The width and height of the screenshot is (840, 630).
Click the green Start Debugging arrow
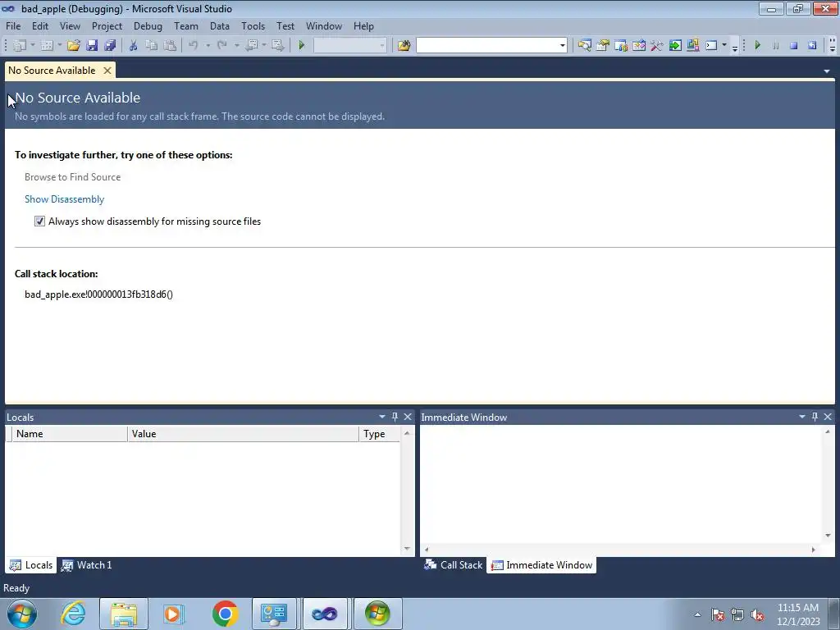pos(301,46)
